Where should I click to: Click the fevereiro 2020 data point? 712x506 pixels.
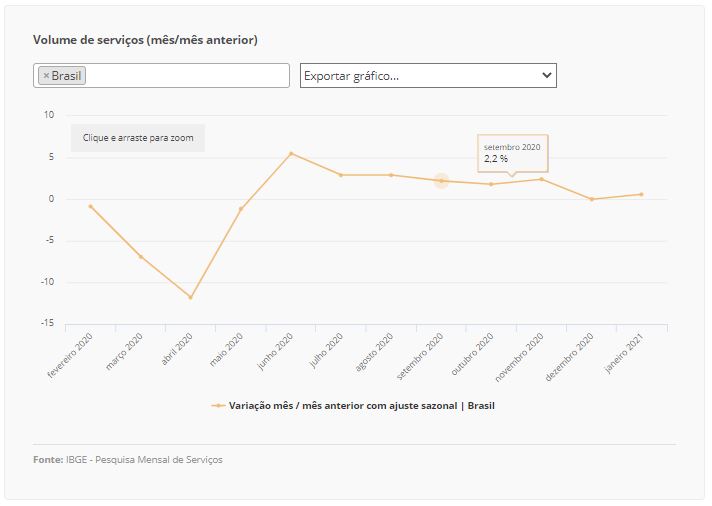[90, 206]
